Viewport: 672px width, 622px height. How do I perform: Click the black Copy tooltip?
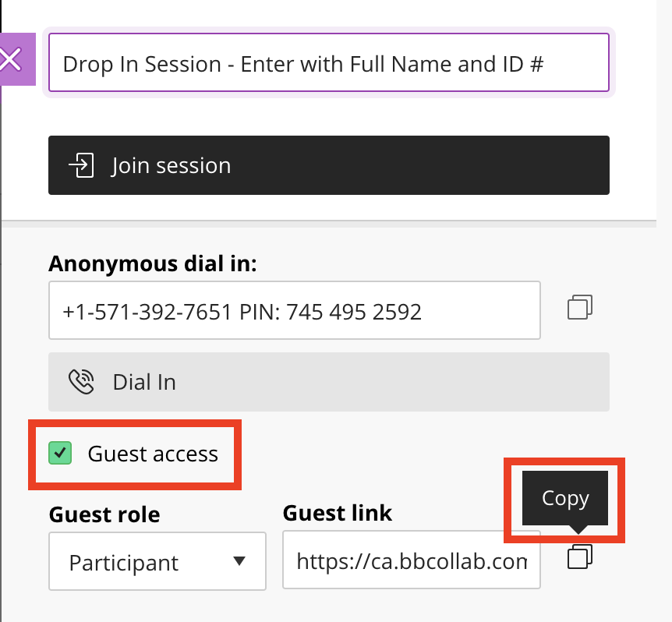[565, 498]
